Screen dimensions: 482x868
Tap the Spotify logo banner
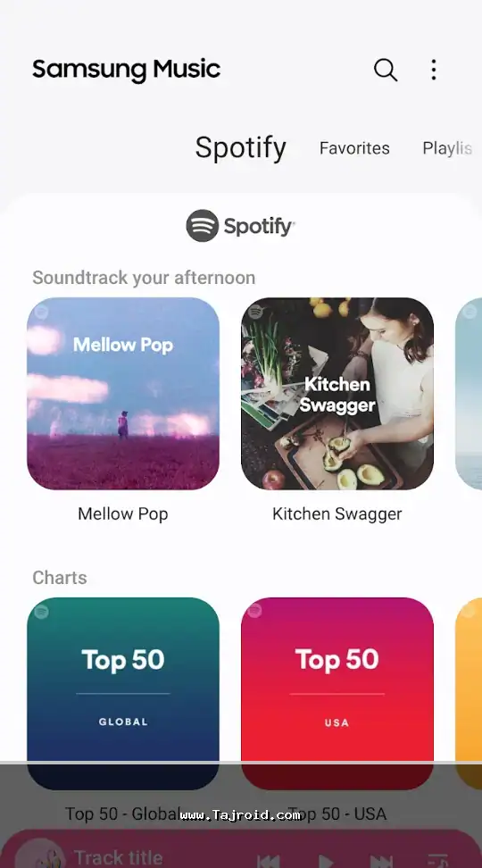[240, 226]
